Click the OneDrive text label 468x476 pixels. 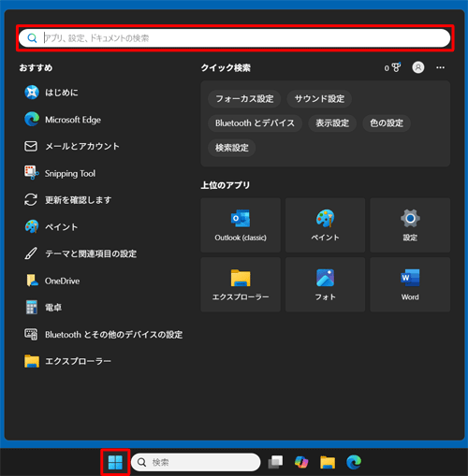[62, 281]
